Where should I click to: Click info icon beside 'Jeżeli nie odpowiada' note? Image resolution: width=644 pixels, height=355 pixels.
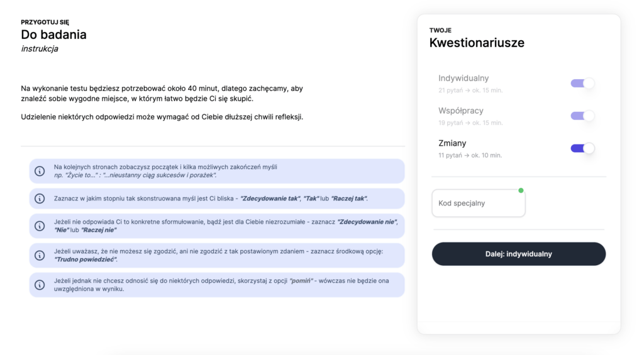[x=40, y=226]
